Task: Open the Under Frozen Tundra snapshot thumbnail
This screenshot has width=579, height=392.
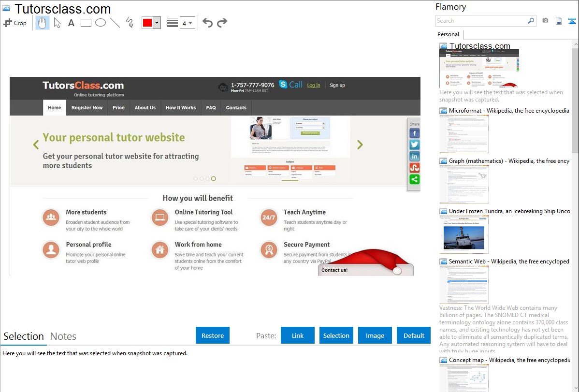Action: [464, 234]
